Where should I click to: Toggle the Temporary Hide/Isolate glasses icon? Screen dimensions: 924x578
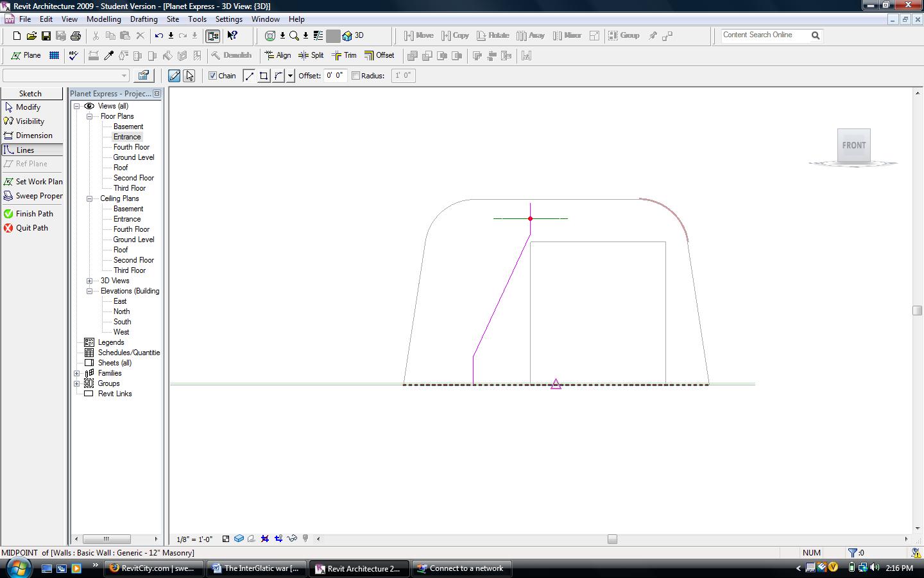(292, 539)
